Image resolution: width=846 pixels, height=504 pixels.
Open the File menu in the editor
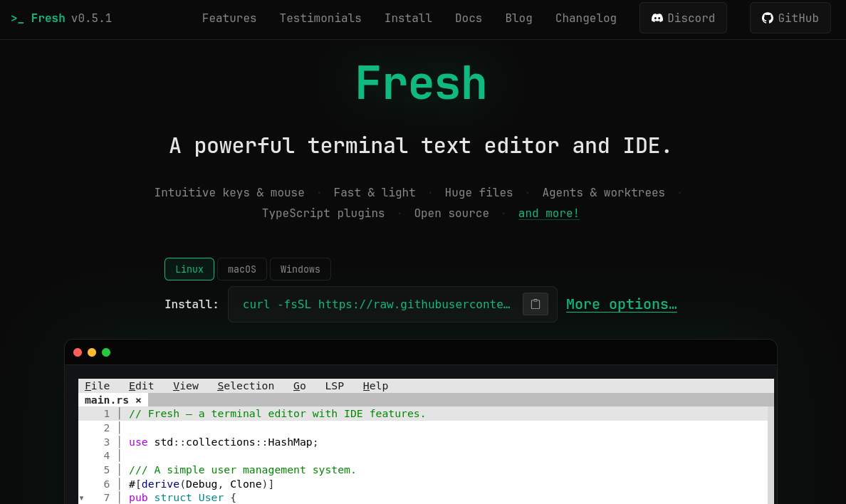(x=97, y=386)
